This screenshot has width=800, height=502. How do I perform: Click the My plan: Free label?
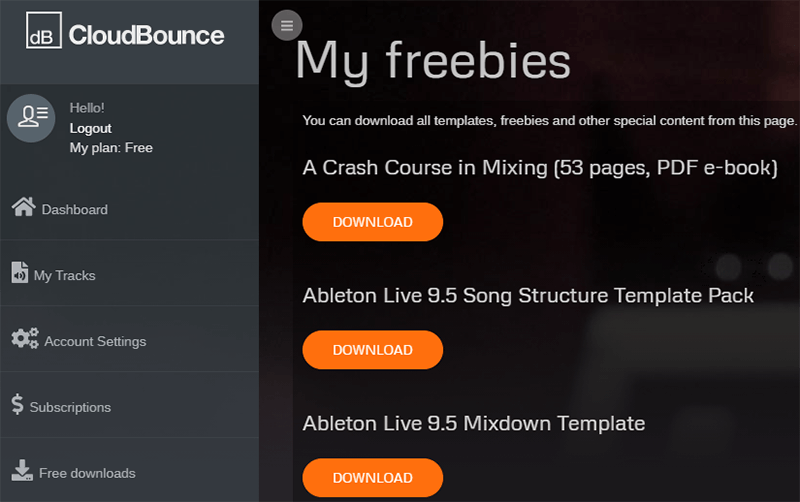tap(111, 148)
